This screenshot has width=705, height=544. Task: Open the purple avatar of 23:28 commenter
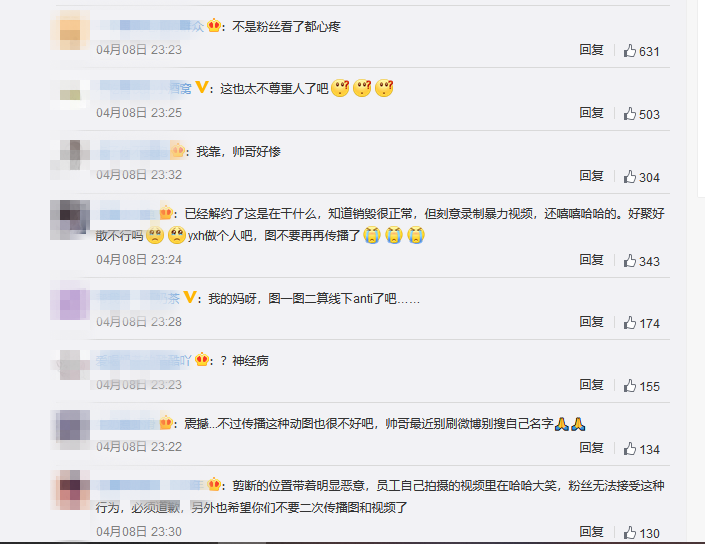(x=70, y=300)
